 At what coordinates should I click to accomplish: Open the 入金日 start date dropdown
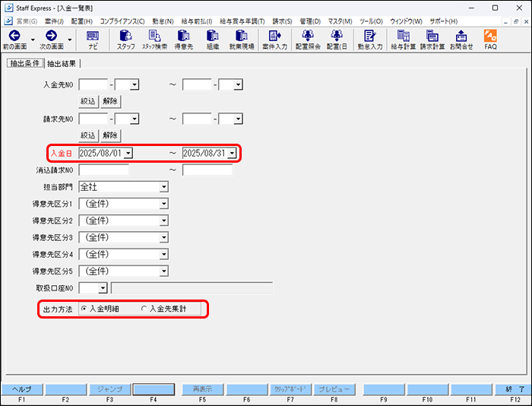pyautogui.click(x=128, y=154)
